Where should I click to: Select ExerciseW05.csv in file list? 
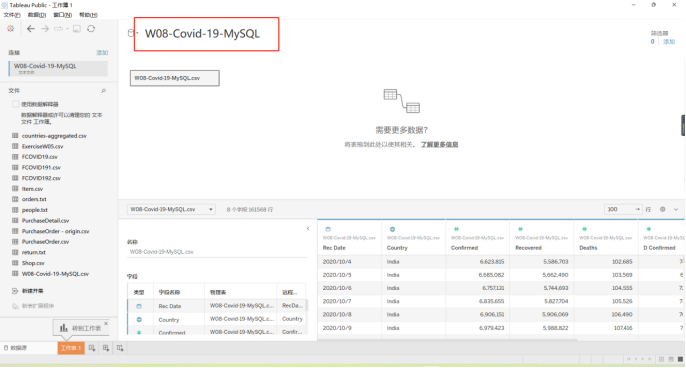coord(42,146)
